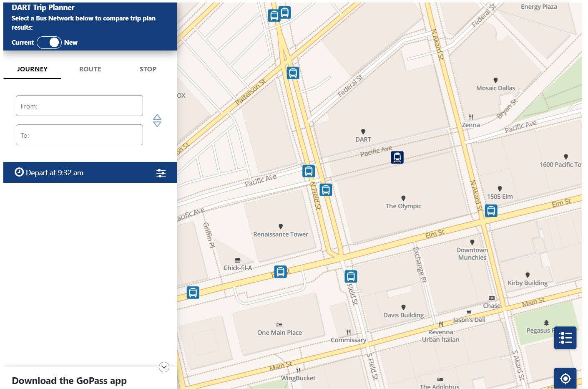588x389 pixels.
Task: Click the clock icon beside Depart at 9:32
Action: 19,172
